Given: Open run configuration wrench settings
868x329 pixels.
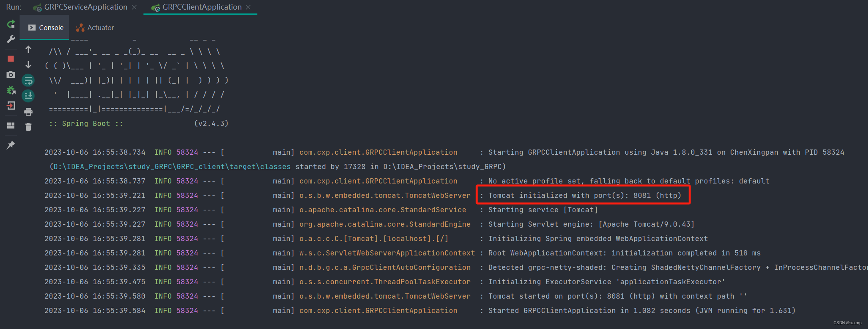Looking at the screenshot, I should pyautogui.click(x=11, y=39).
